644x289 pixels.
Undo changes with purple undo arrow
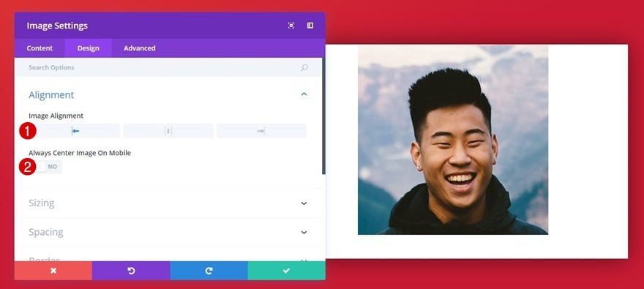[x=131, y=271]
